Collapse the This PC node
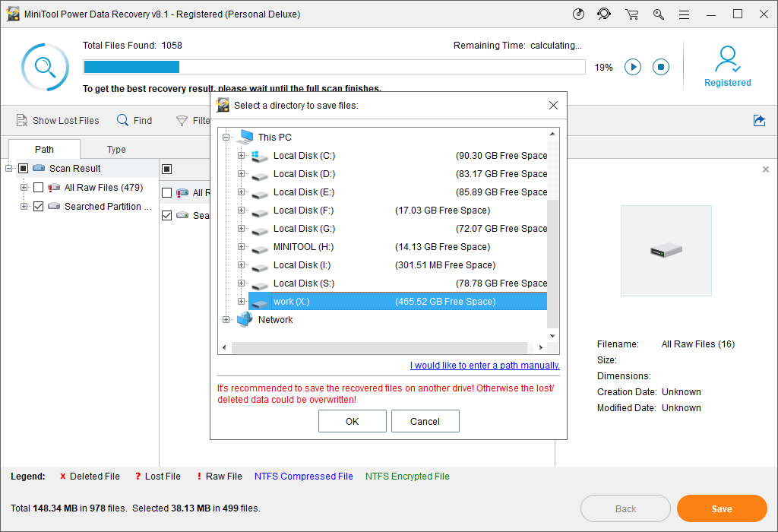This screenshot has width=778, height=532. (226, 137)
